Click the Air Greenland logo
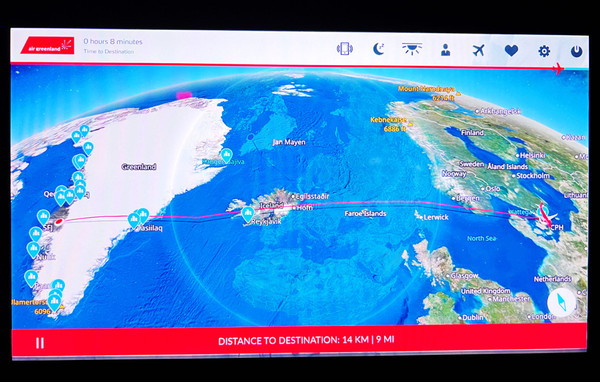This screenshot has width=600, height=382. tap(47, 46)
